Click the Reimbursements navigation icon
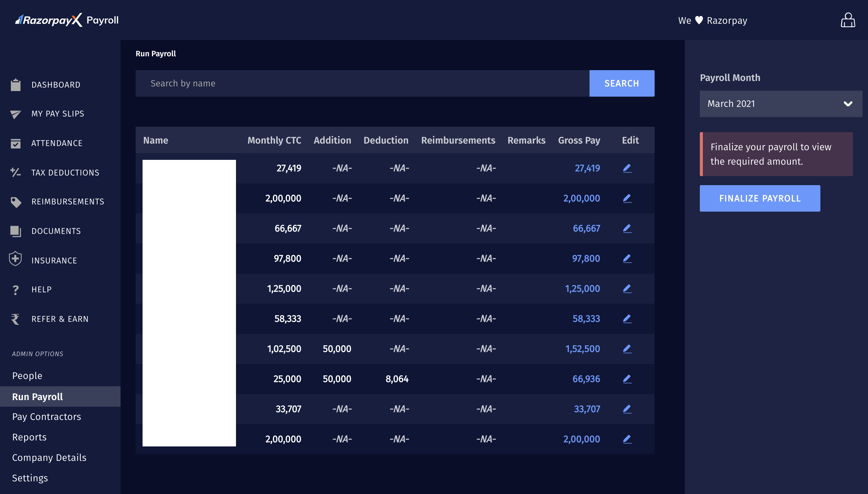The height and width of the screenshot is (494, 868). tap(17, 202)
